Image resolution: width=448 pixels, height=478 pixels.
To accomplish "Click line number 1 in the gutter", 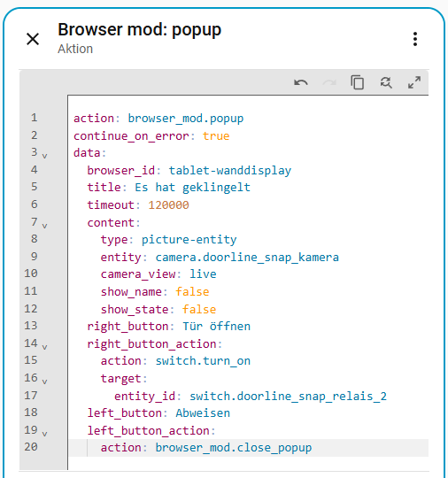I will point(34,118).
